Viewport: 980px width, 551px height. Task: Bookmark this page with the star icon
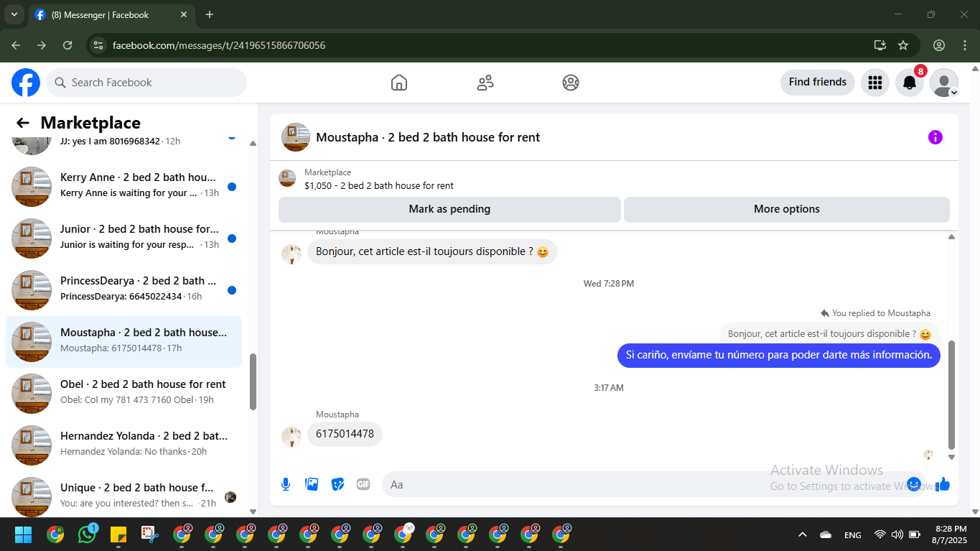click(x=903, y=45)
